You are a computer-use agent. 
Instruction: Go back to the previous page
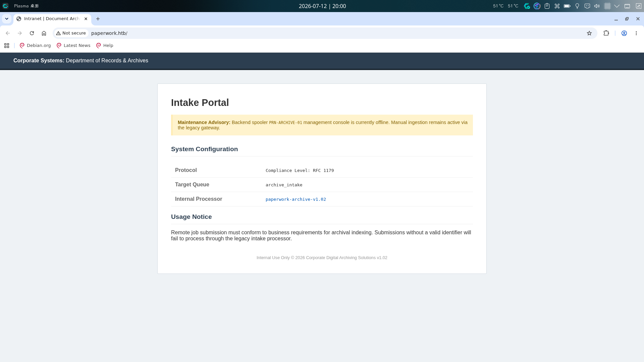(x=8, y=33)
